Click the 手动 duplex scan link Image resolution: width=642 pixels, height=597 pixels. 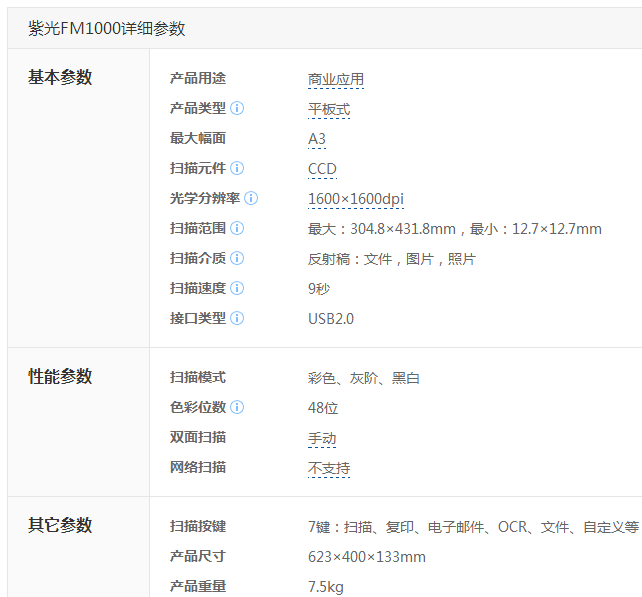(322, 438)
